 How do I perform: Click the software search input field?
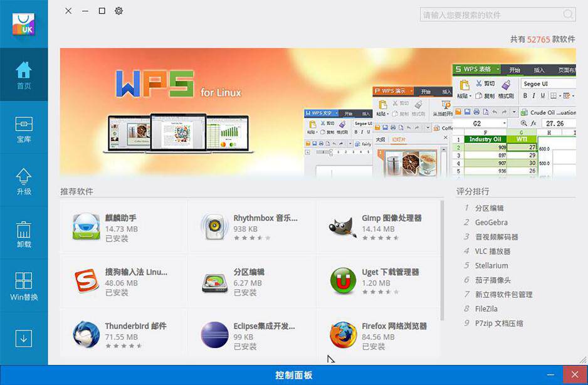[498, 15]
